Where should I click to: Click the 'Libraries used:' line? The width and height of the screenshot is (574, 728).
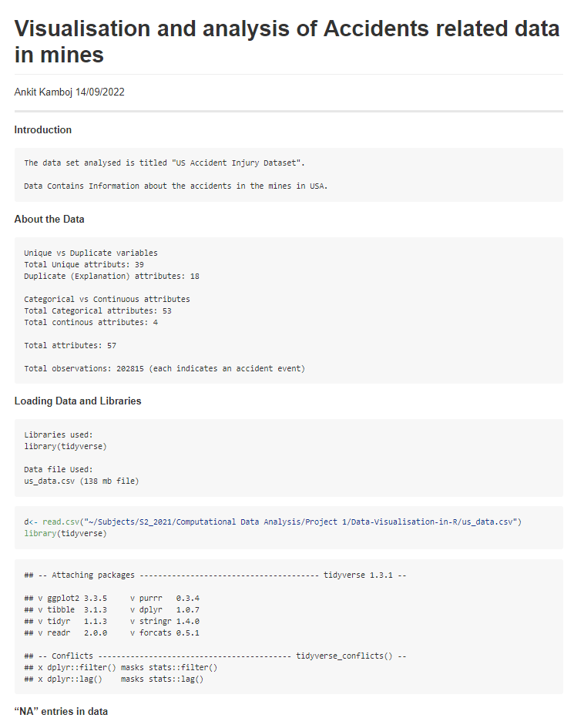click(59, 434)
